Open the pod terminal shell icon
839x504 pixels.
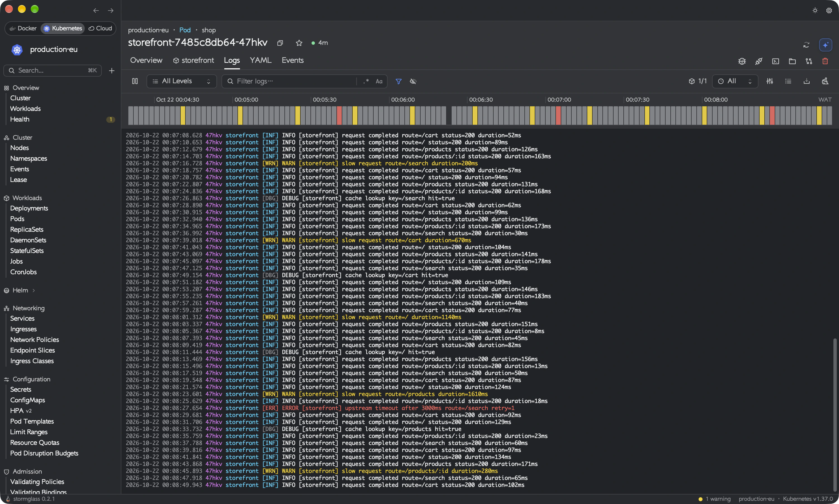tap(776, 61)
